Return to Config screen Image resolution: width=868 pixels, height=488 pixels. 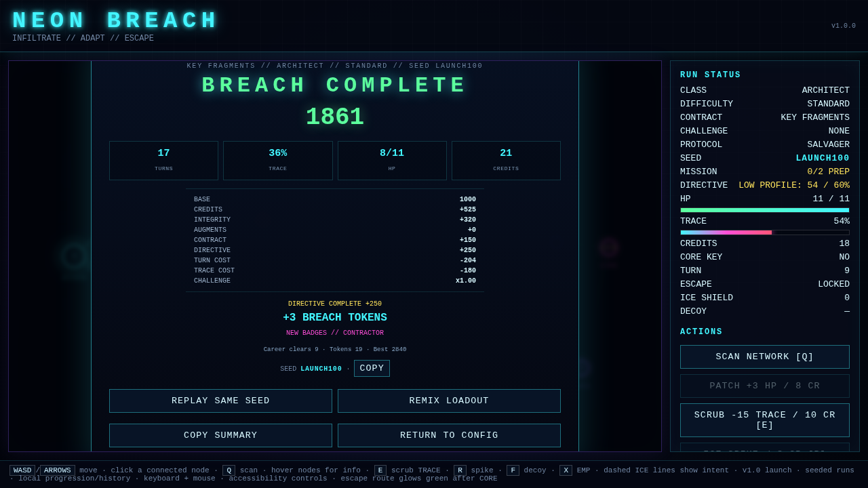[449, 435]
